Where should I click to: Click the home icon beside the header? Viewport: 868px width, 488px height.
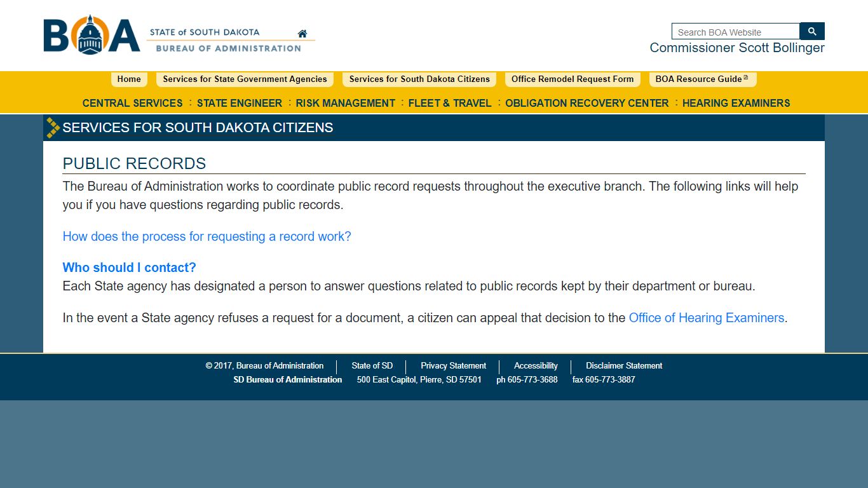click(302, 34)
